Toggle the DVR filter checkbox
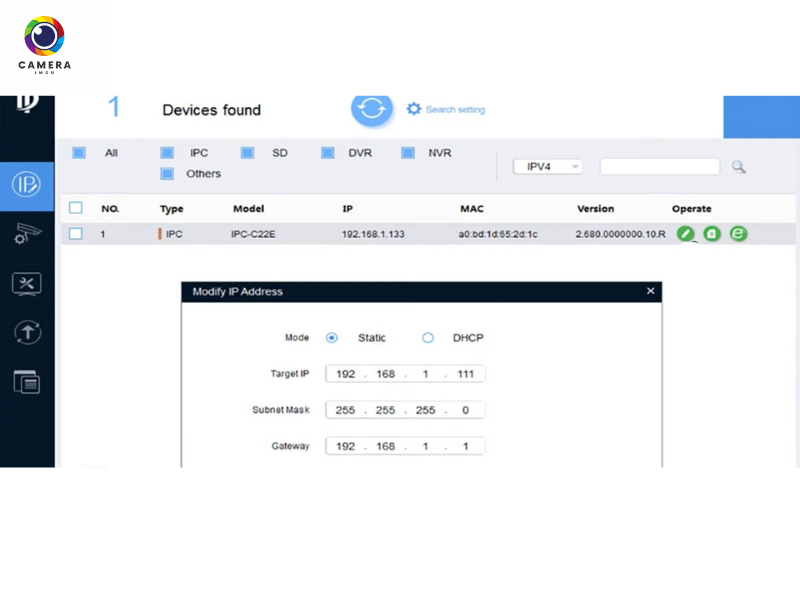Screen dimensions: 800x600 (x=327, y=153)
